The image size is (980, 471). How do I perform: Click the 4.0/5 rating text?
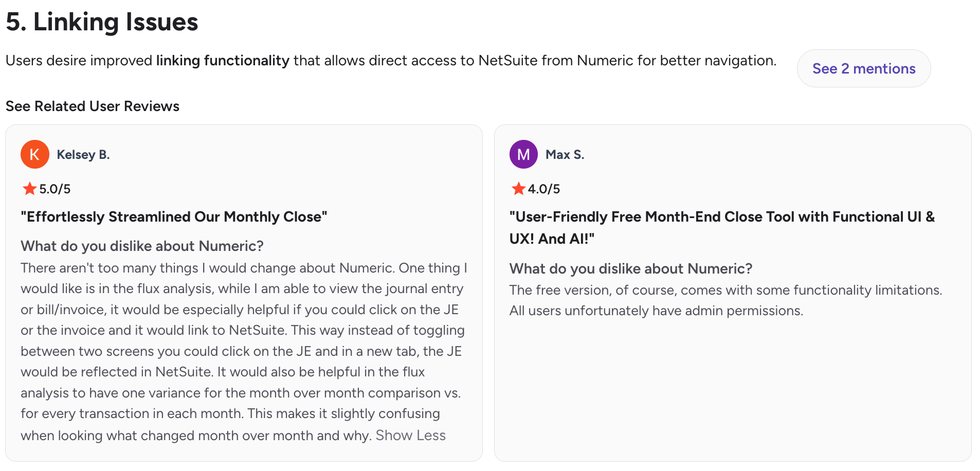[544, 189]
